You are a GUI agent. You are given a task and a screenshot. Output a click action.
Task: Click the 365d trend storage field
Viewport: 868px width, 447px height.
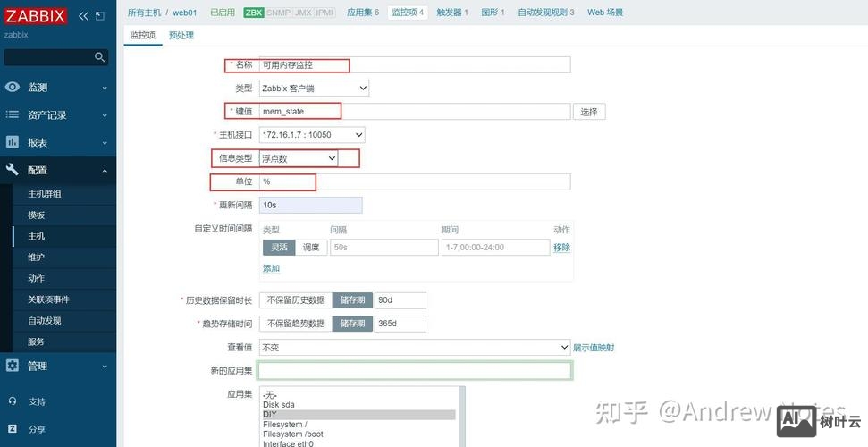click(400, 324)
